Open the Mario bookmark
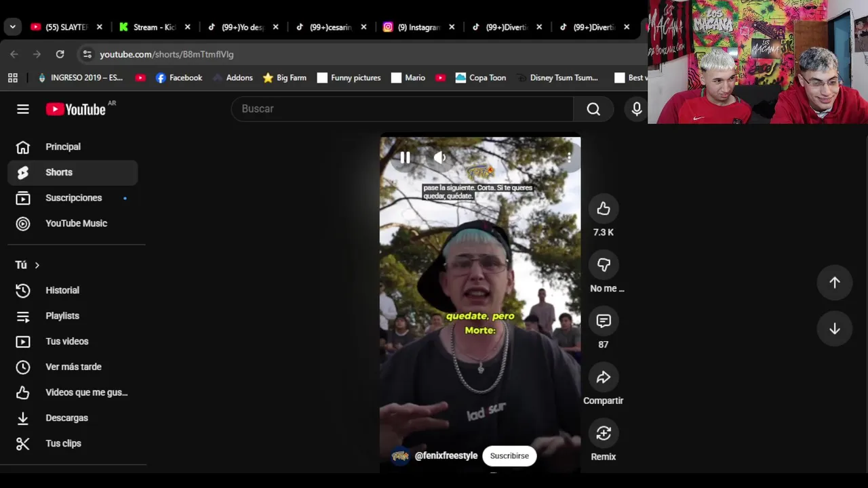 (408, 78)
